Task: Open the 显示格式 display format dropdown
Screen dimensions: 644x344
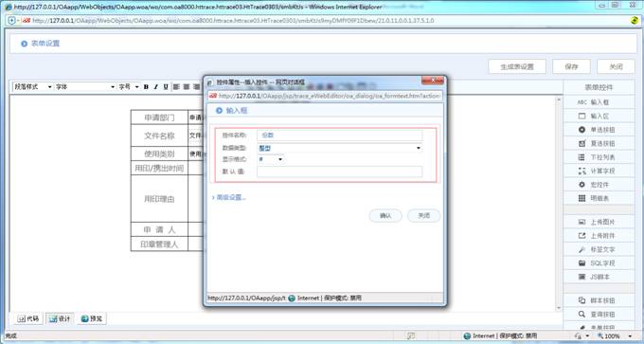Action: coord(270,159)
